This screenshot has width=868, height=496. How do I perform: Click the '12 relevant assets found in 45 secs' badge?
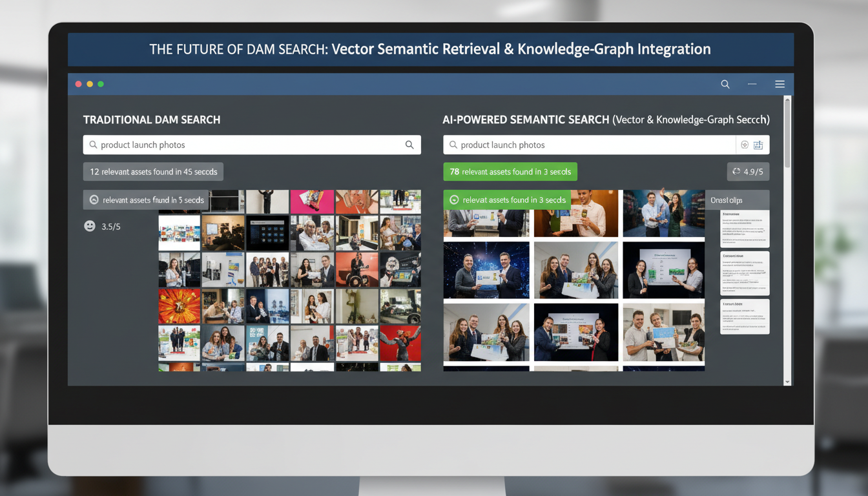(x=152, y=171)
